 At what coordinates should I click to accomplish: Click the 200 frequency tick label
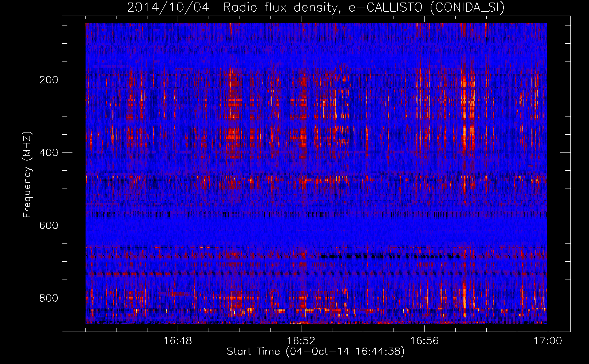[x=49, y=80]
